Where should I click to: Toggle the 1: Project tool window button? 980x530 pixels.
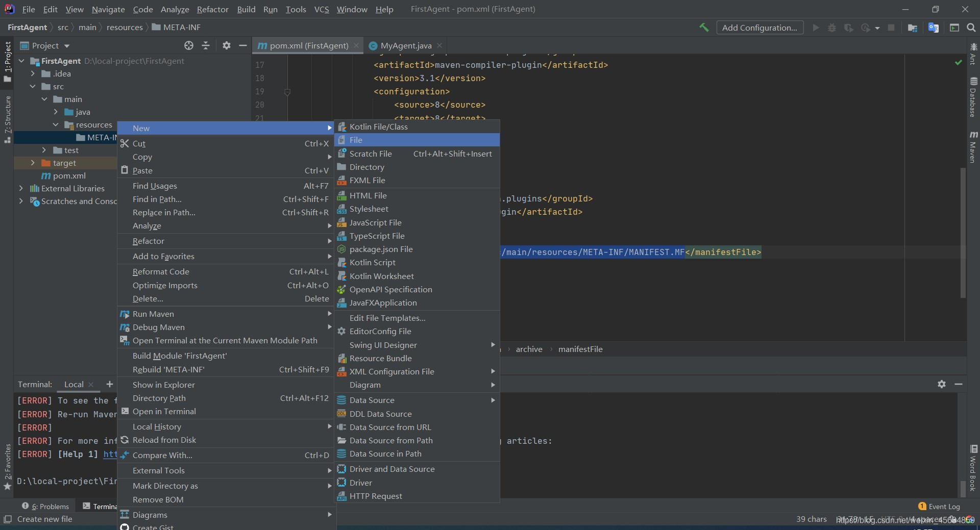tap(7, 61)
